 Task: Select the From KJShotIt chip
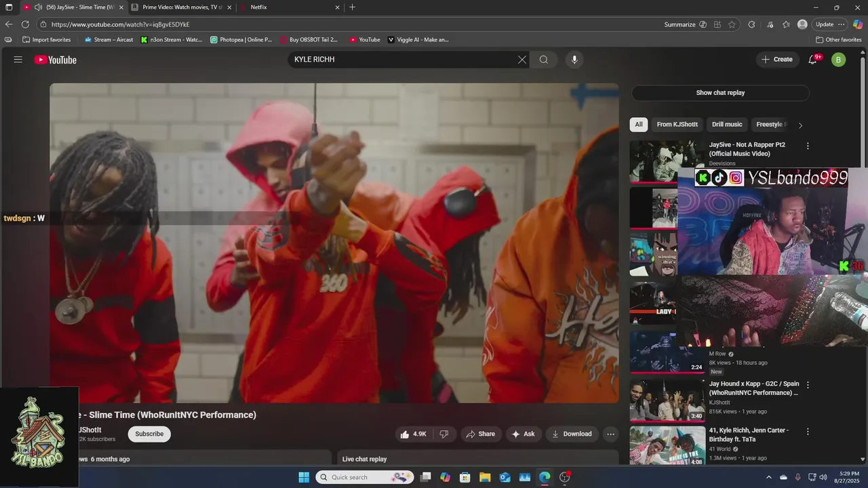(x=677, y=125)
